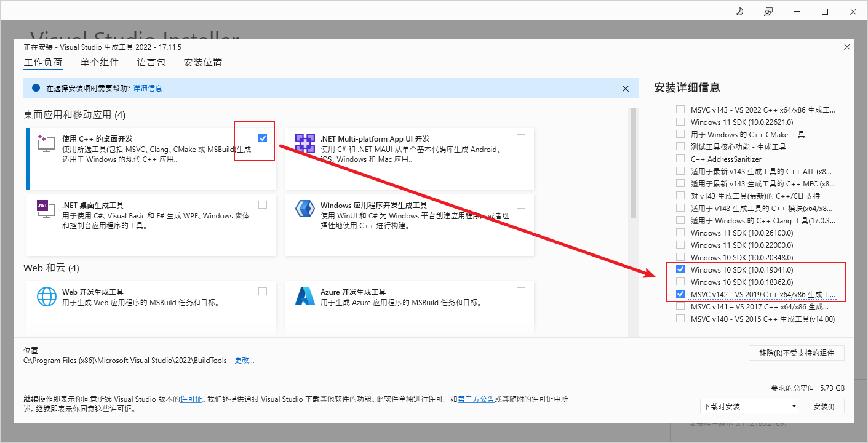The height and width of the screenshot is (443, 868).
Task: Dismiss the help info banner
Action: [x=626, y=89]
